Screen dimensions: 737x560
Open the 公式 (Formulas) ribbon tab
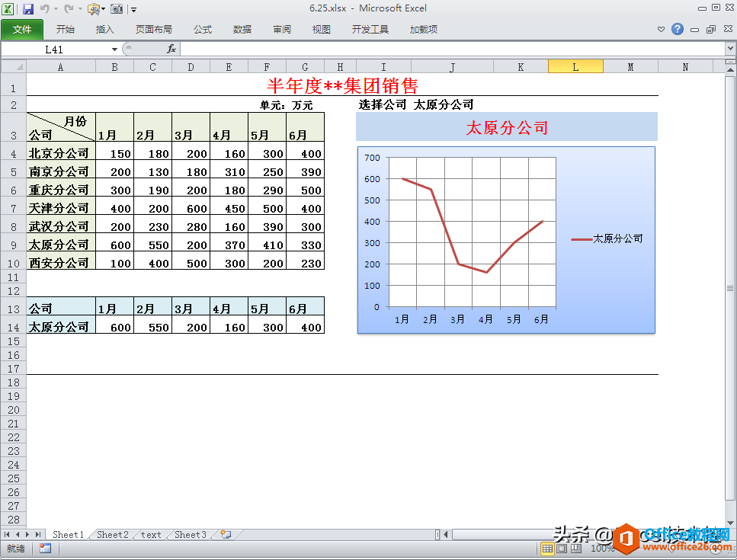[203, 29]
